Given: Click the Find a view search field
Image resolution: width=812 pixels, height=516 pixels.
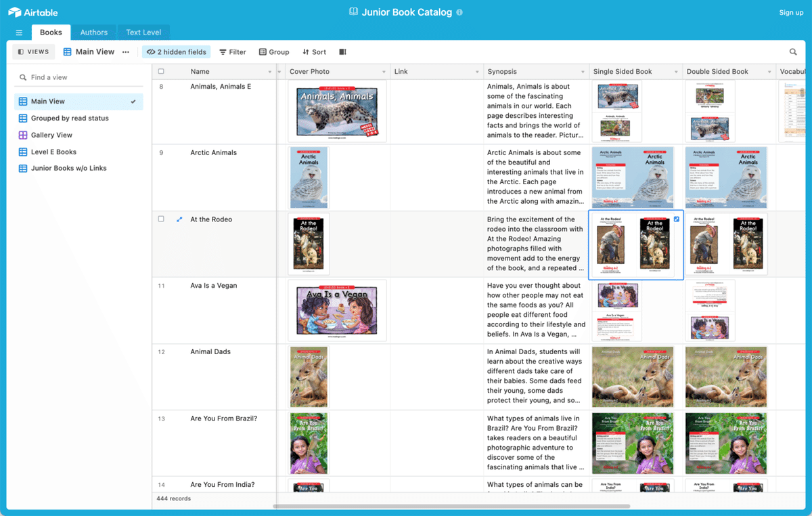Looking at the screenshot, I should [78, 77].
